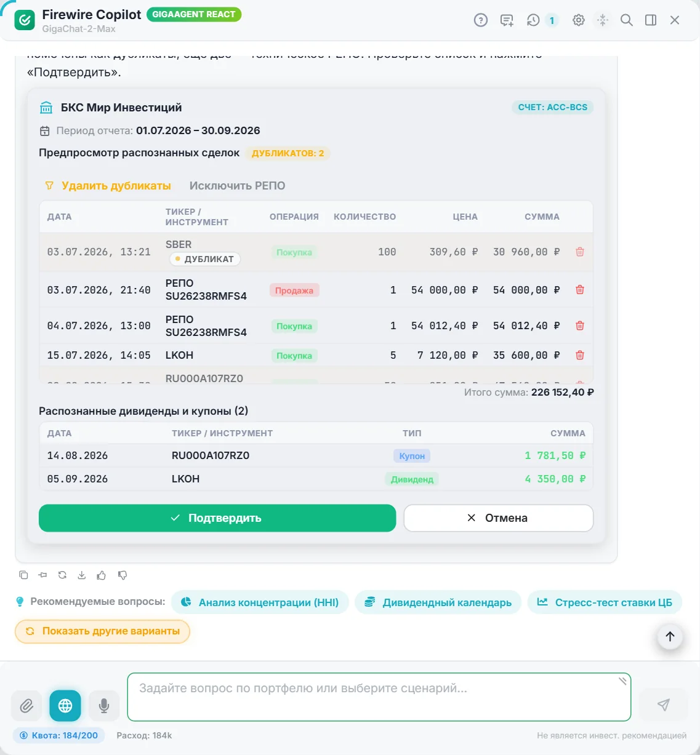Open settings gear in header
The width and height of the screenshot is (700, 755).
pos(579,20)
